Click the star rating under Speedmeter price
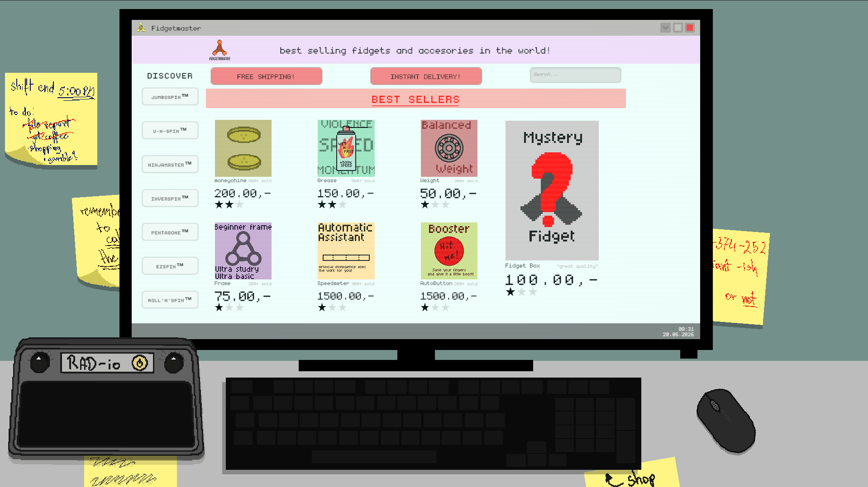 [x=332, y=307]
